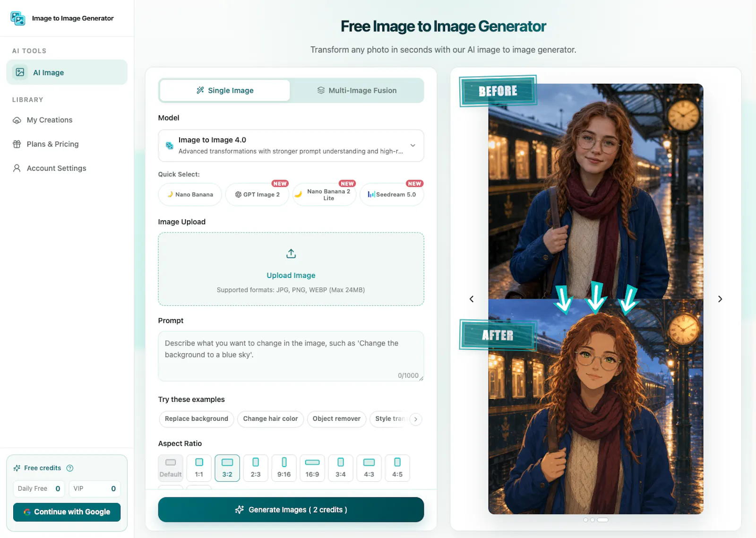Choose Object remover example
The image size is (756, 538).
336,419
